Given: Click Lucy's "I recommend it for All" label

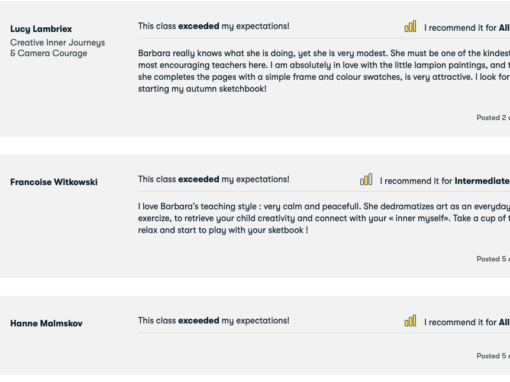Looking at the screenshot, I should click(467, 28).
